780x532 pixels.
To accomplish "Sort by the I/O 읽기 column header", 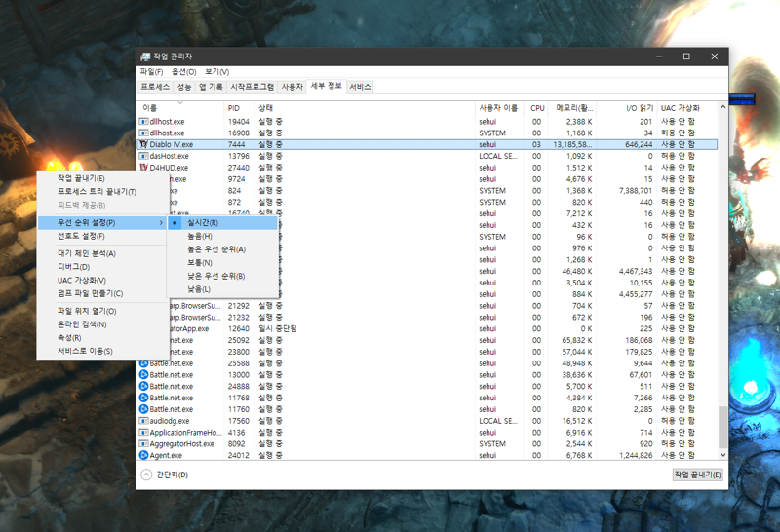I will pyautogui.click(x=627, y=108).
